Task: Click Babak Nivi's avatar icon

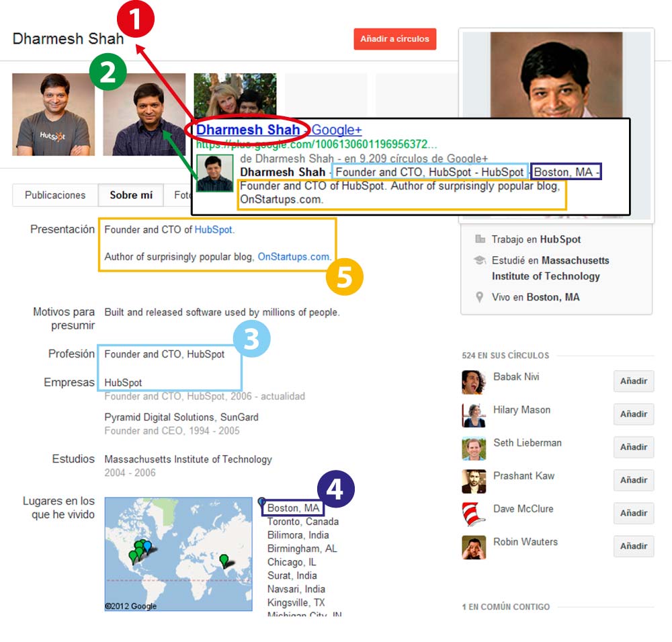Action: coord(474,382)
